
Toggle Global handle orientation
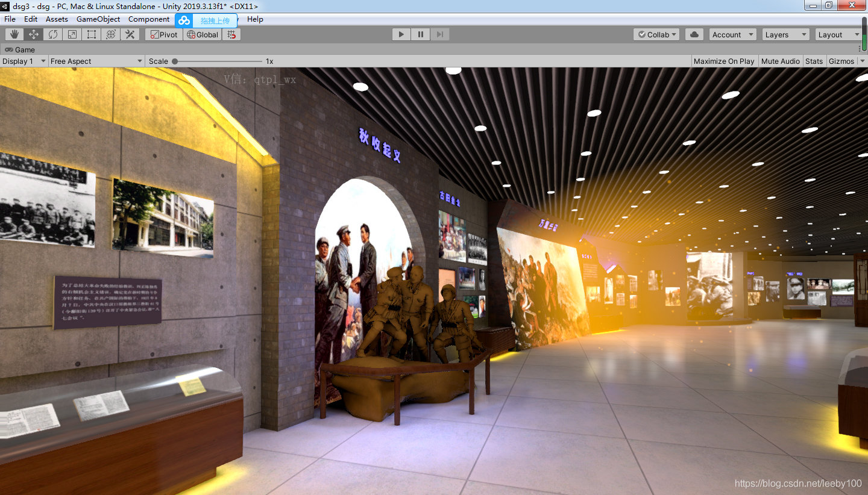pyautogui.click(x=203, y=34)
